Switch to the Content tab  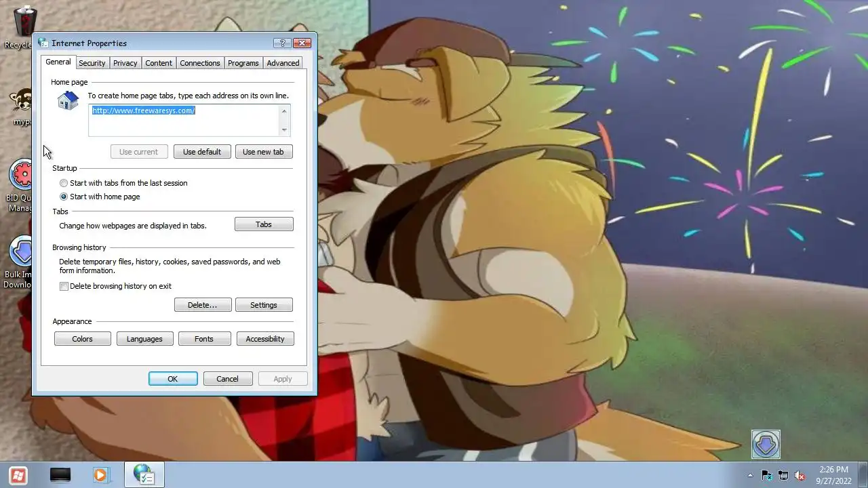click(x=159, y=63)
